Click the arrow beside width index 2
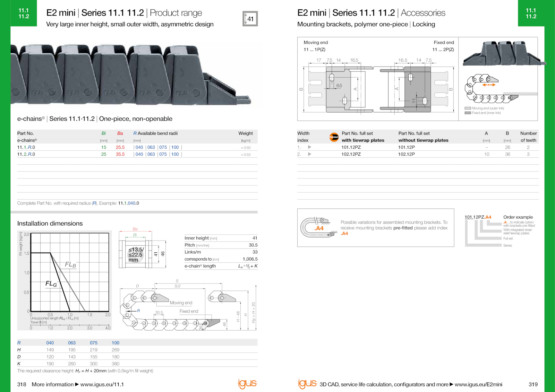Image resolution: width=555 pixels, height=392 pixels. [x=309, y=154]
